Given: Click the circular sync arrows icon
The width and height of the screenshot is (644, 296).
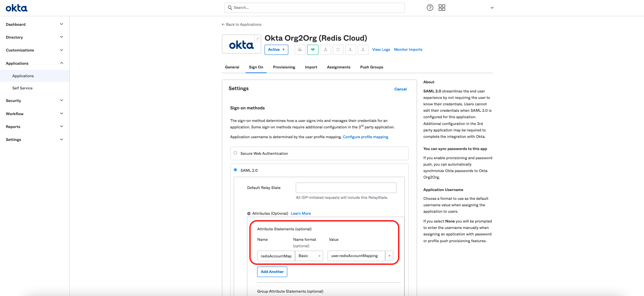Looking at the screenshot, I should coord(338,50).
